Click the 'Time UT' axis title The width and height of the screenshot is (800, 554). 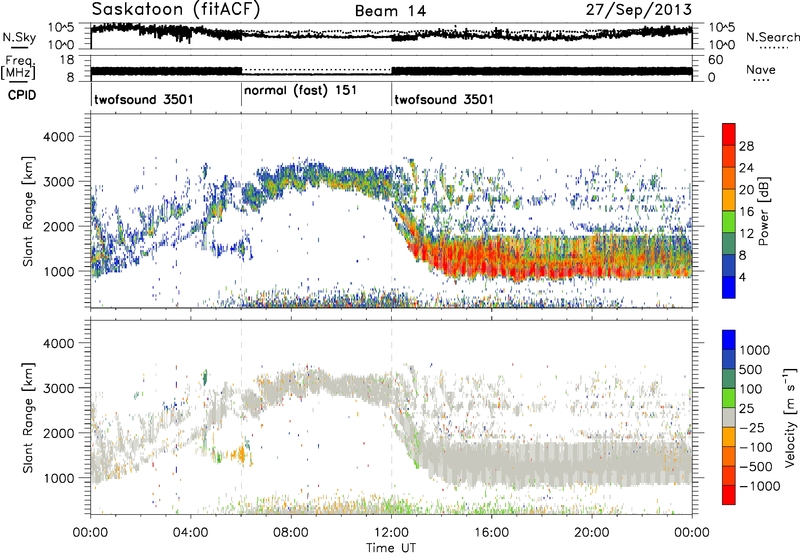(391, 548)
